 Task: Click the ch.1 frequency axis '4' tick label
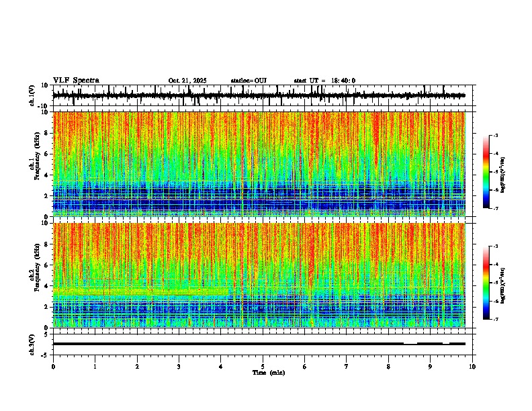tap(46, 175)
